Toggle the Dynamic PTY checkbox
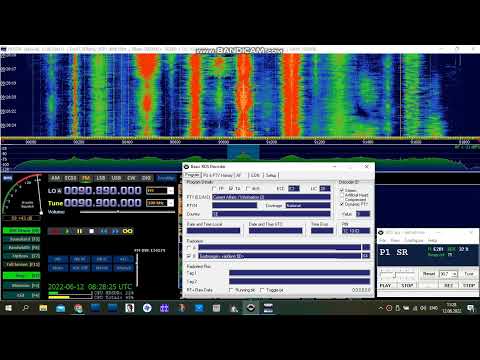Viewport: 480px width, 360px height. (342, 204)
